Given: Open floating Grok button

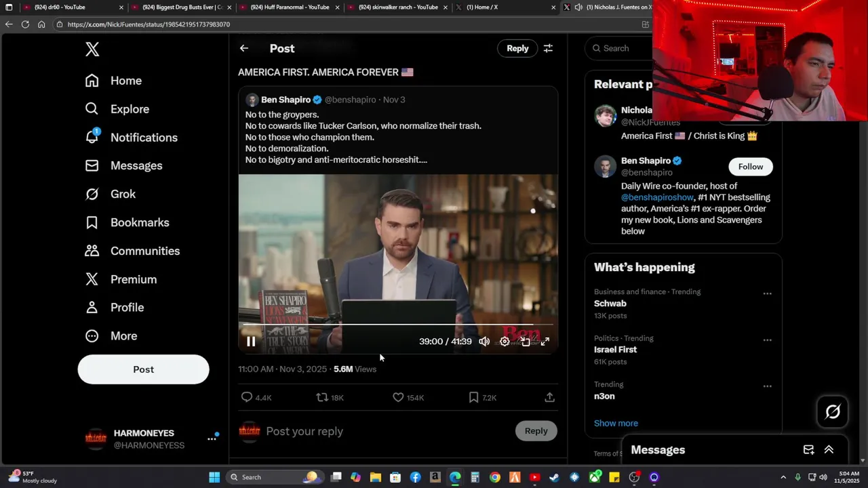Looking at the screenshot, I should [x=833, y=411].
